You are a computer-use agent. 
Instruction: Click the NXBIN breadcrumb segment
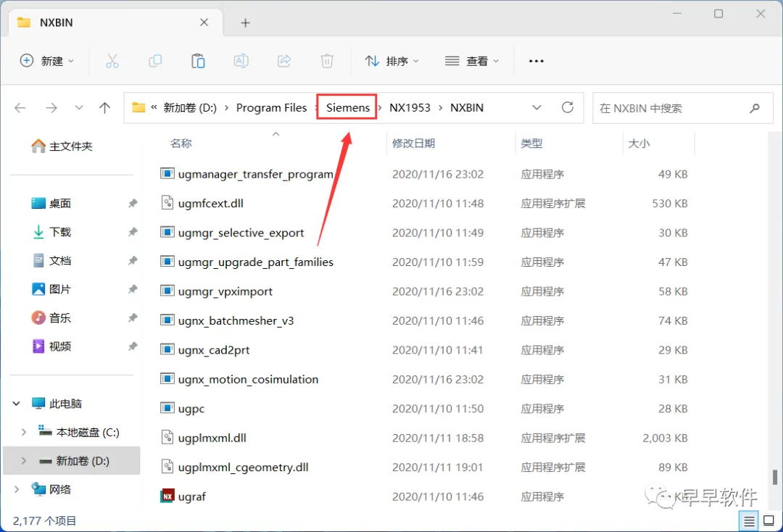click(466, 108)
